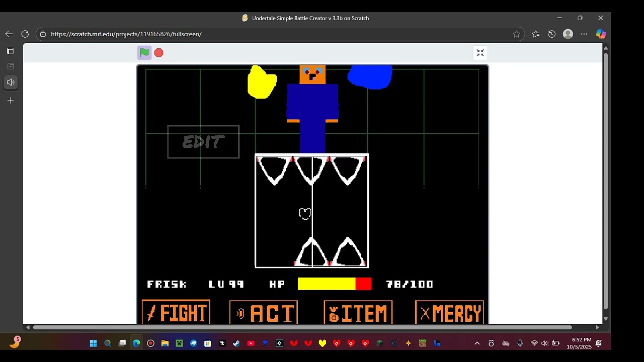Viewport: 644px width, 362px height.
Task: Open the Microsoft Store taskbar icon
Action: coord(208,343)
